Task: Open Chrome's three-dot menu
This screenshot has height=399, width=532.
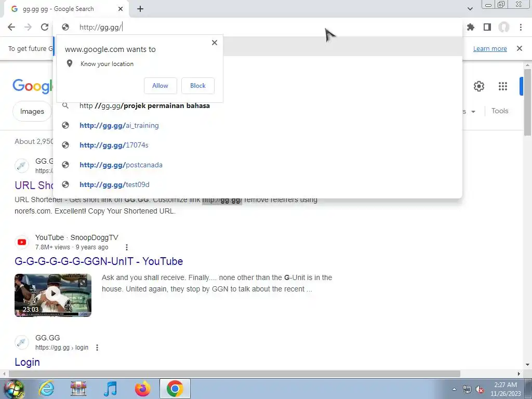Action: click(521, 27)
